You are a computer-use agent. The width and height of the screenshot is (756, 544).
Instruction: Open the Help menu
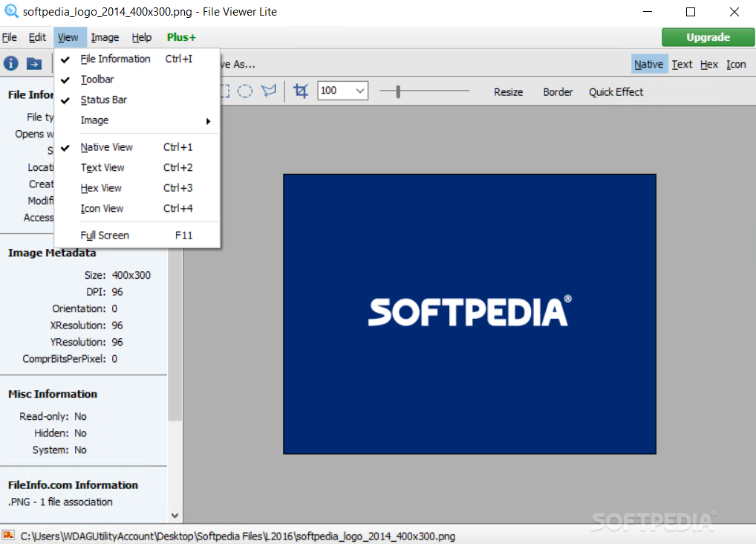click(x=142, y=37)
